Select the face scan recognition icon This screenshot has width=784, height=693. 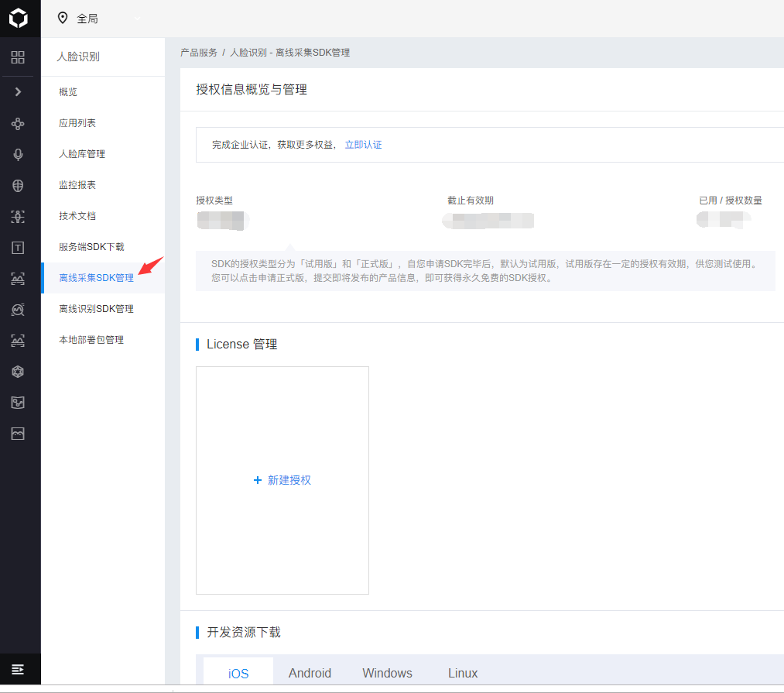pos(18,217)
